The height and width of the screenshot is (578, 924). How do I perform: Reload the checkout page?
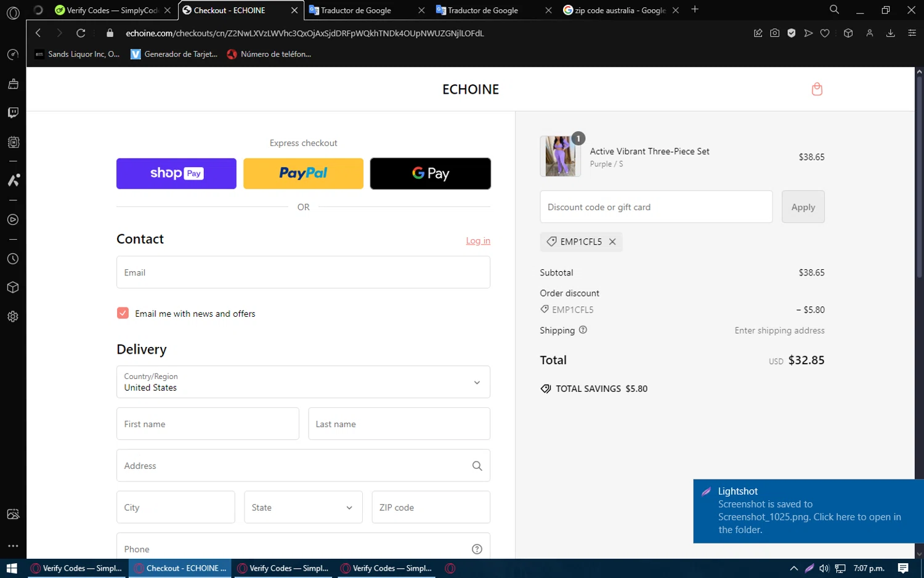81,33
